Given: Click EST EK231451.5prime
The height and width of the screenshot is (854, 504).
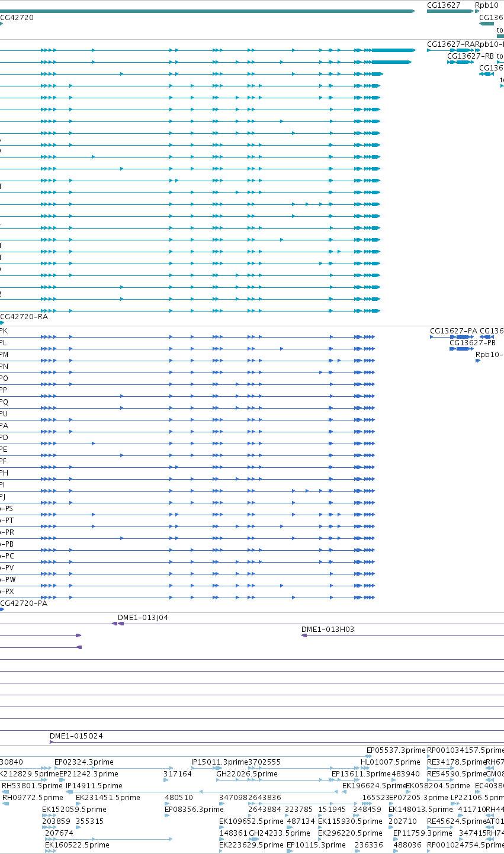Looking at the screenshot, I should point(108,798).
